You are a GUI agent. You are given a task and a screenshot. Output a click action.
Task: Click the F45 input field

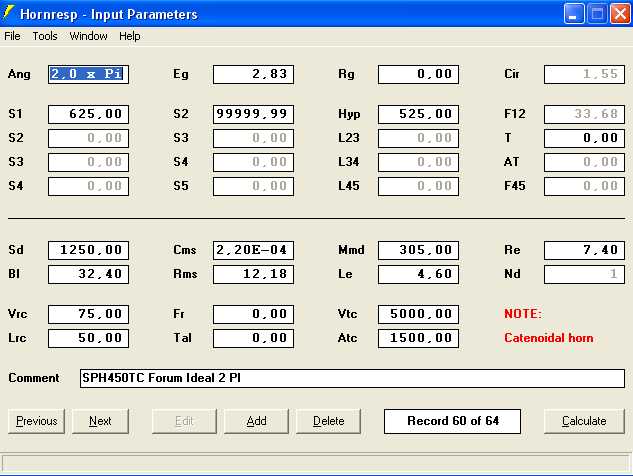pyautogui.click(x=584, y=186)
